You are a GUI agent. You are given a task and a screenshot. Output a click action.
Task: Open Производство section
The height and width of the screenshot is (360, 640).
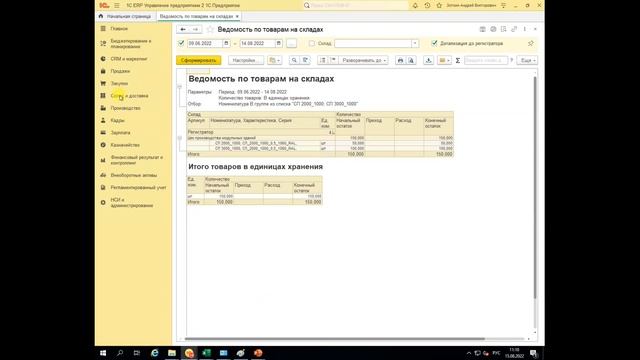pos(125,108)
